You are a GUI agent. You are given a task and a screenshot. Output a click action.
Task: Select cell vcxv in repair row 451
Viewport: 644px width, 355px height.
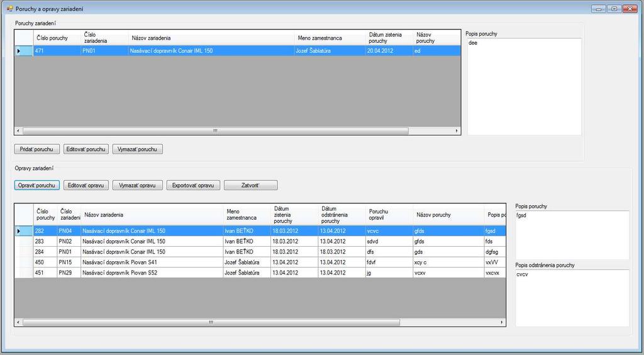point(449,273)
